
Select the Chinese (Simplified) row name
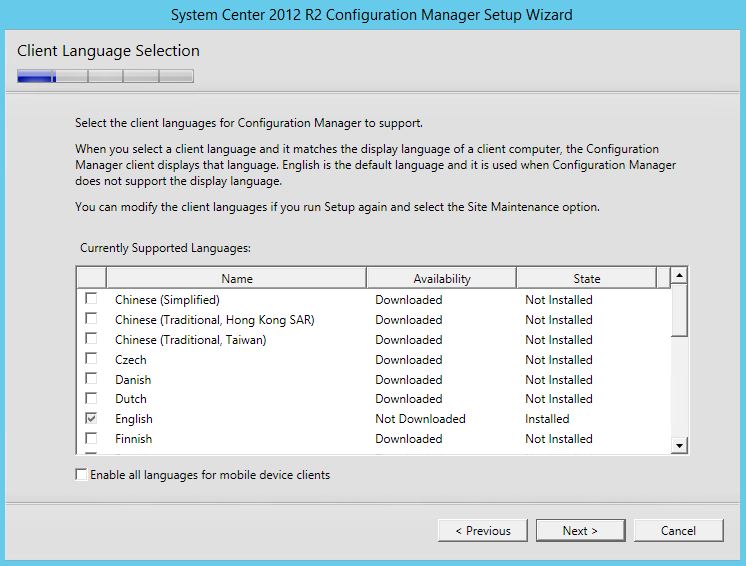167,300
